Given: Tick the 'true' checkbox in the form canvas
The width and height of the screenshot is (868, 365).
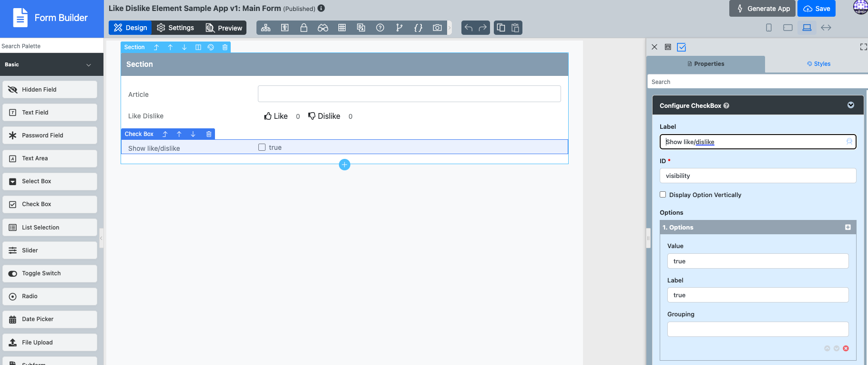Looking at the screenshot, I should click(x=262, y=147).
